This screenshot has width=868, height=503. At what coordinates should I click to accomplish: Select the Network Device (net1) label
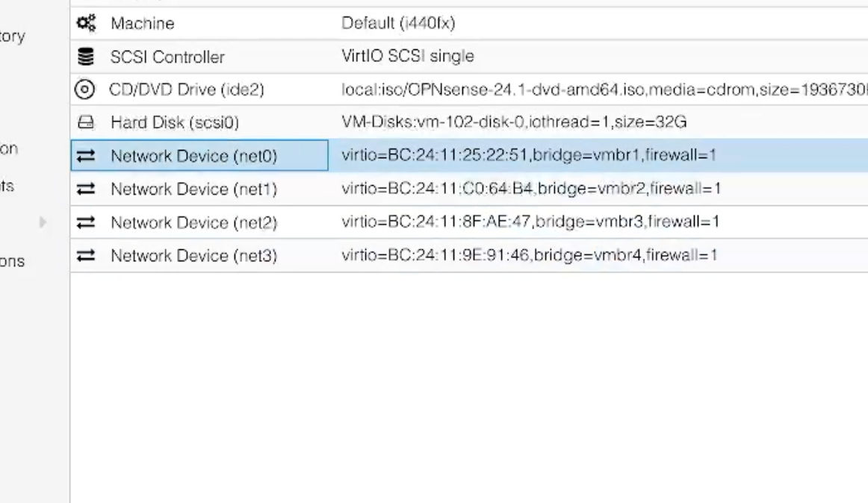193,190
